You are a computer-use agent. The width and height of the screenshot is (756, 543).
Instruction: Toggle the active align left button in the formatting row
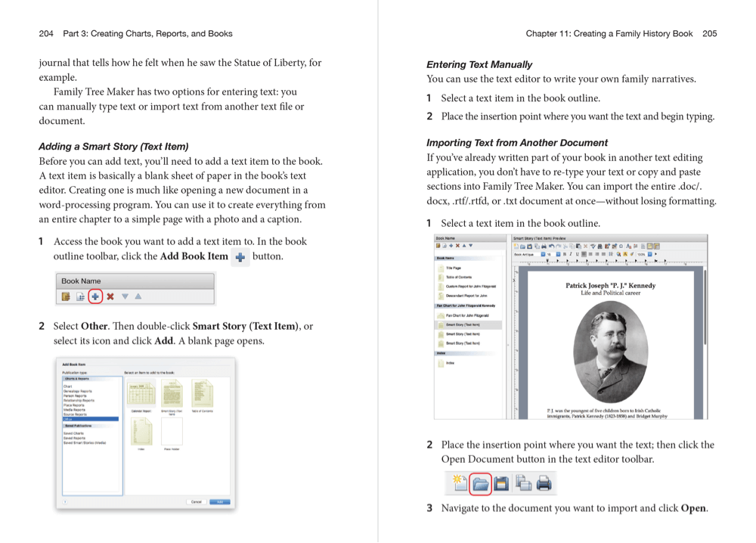pyautogui.click(x=584, y=253)
